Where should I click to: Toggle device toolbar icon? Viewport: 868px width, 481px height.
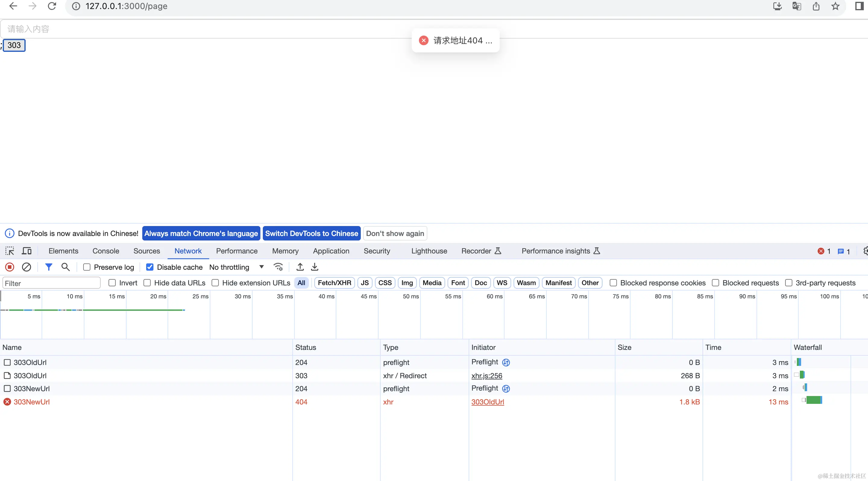[x=27, y=251]
